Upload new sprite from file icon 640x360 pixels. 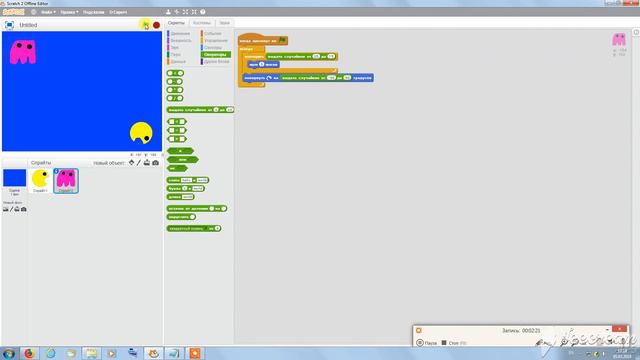[x=147, y=163]
